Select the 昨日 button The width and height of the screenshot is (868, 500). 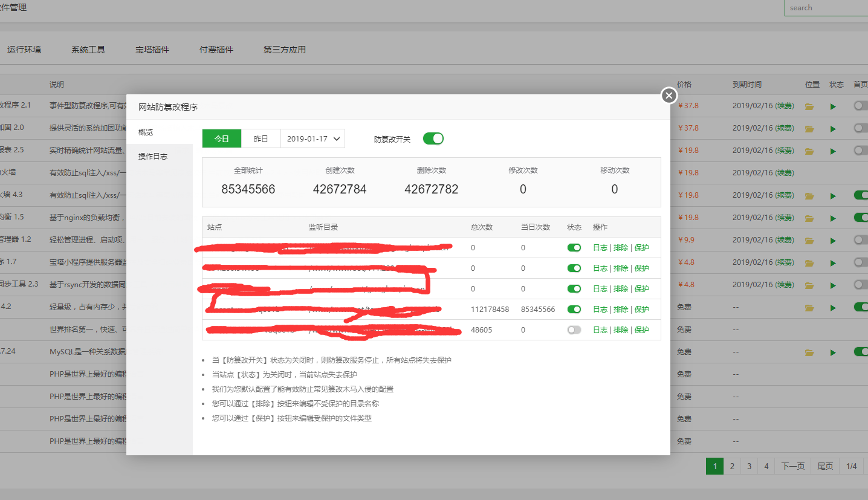pyautogui.click(x=261, y=138)
